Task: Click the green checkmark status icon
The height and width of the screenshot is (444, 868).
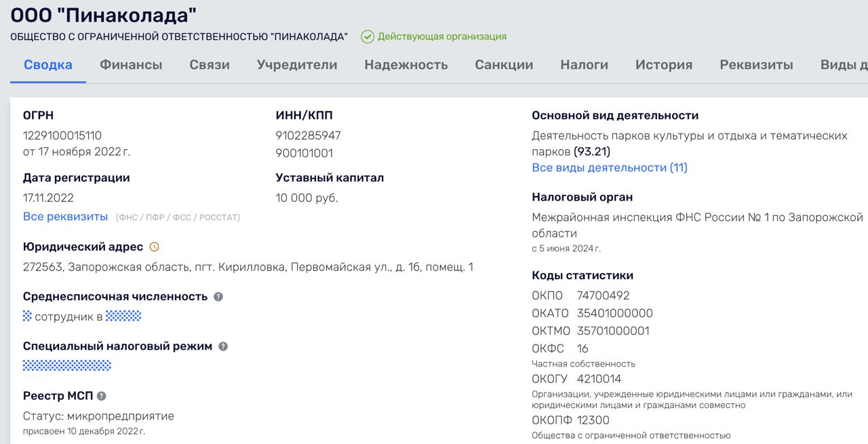Action: coord(368,37)
